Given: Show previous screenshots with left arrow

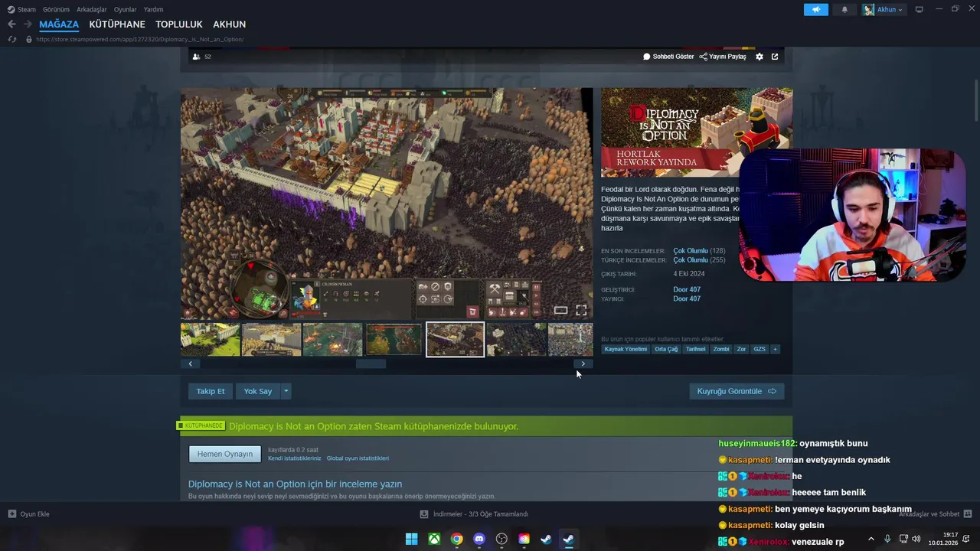Looking at the screenshot, I should [x=190, y=364].
